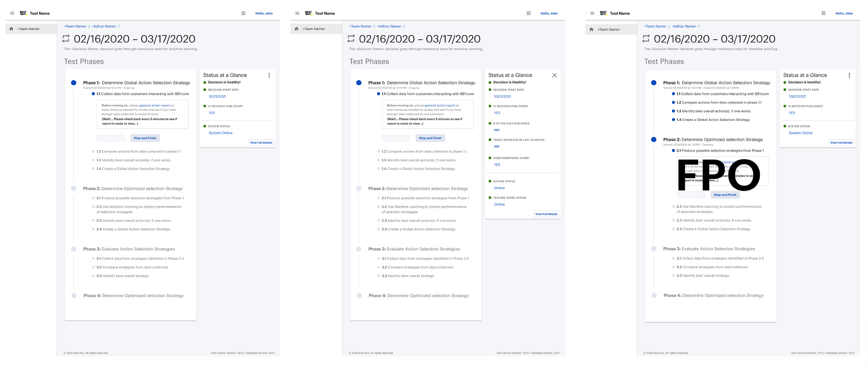Click Hello, John in middle mockup header

click(x=549, y=14)
